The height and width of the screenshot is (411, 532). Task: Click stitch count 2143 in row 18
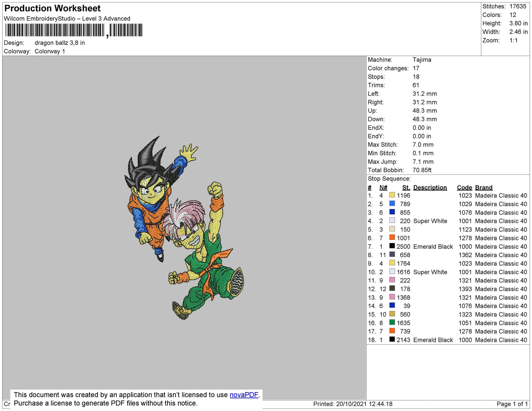403,340
